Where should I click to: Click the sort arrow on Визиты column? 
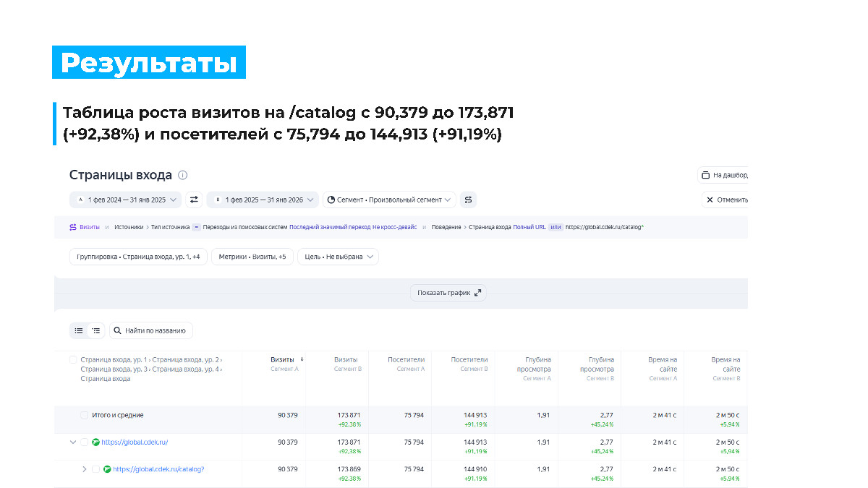coord(302,359)
